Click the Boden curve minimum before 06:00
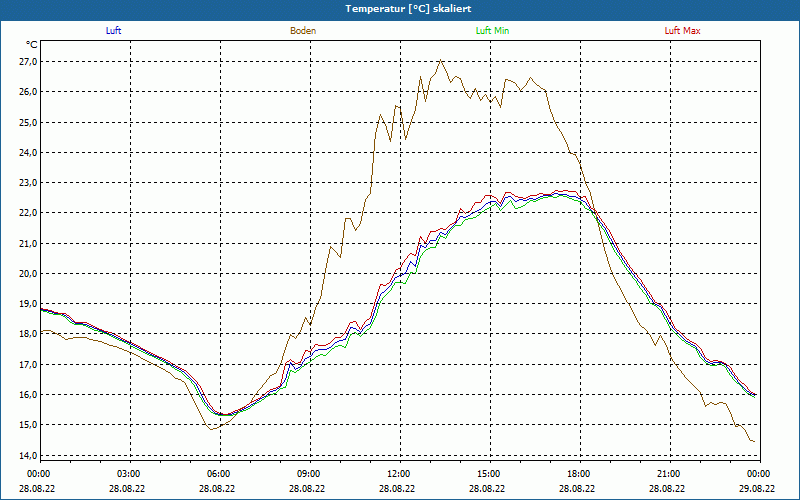Image resolution: width=800 pixels, height=500 pixels. pos(212,430)
